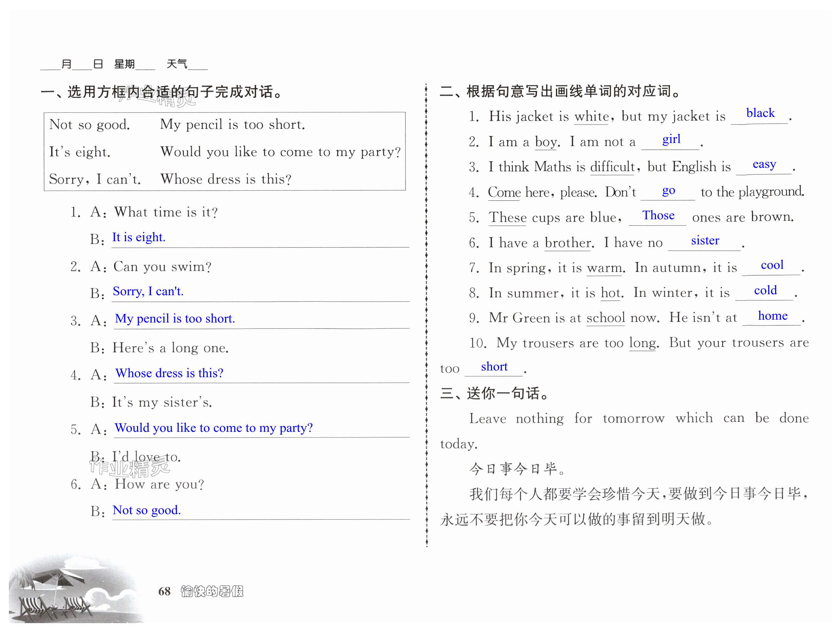Click the stylized footer title beside 68
Viewport: 840px width, 632px height.
212,591
